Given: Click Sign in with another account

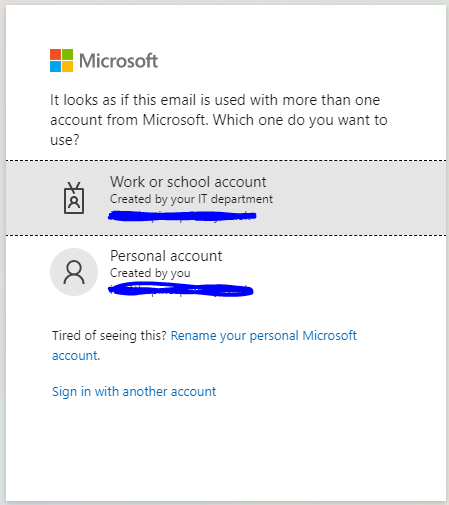Looking at the screenshot, I should [134, 391].
